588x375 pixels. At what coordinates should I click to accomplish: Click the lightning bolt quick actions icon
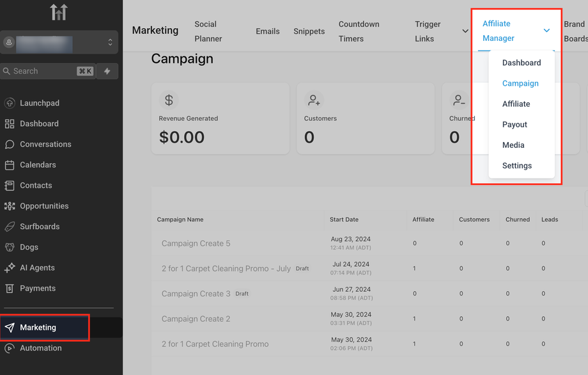(x=107, y=71)
